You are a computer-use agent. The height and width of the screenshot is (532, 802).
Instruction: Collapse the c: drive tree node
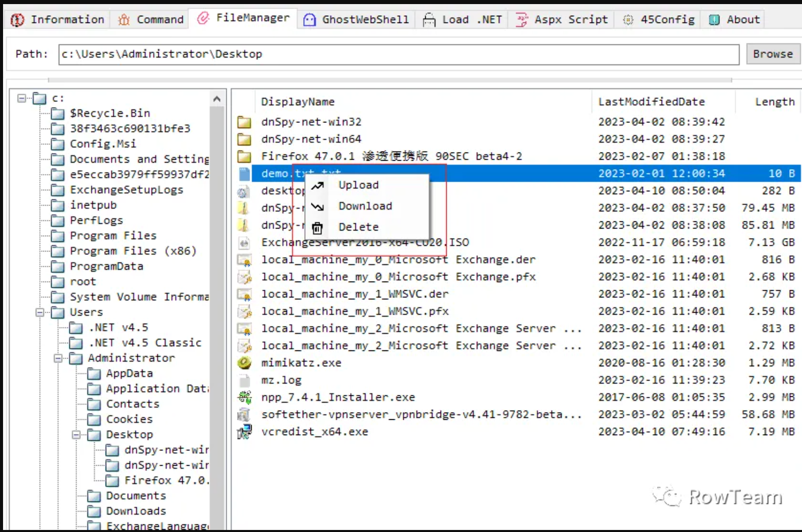(21, 98)
